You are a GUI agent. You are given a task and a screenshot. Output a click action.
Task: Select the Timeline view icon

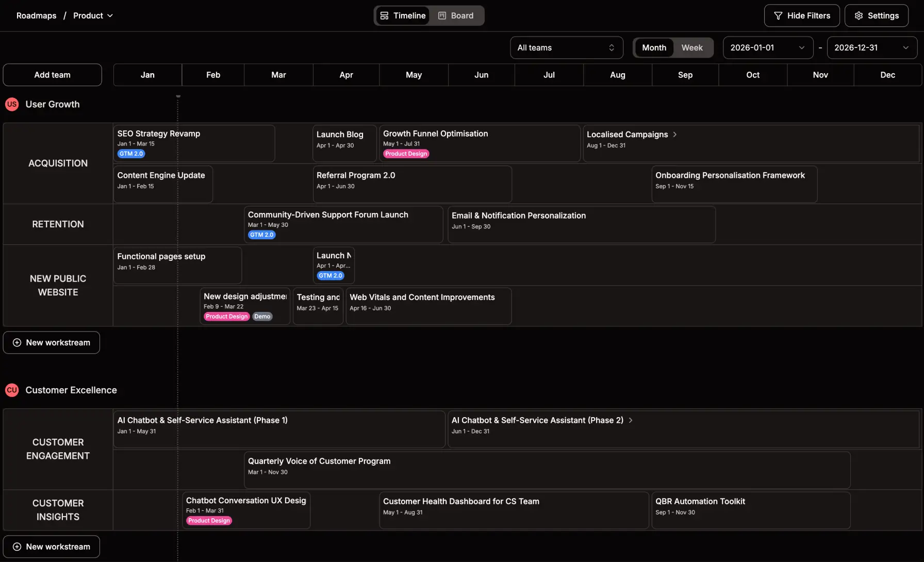tap(385, 15)
